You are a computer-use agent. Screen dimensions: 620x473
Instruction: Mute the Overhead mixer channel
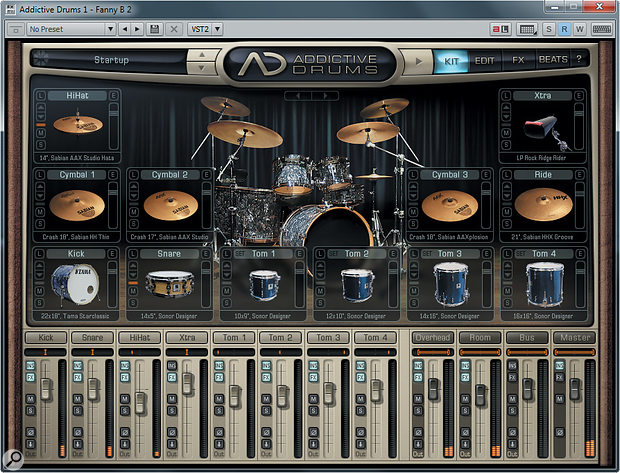point(418,399)
